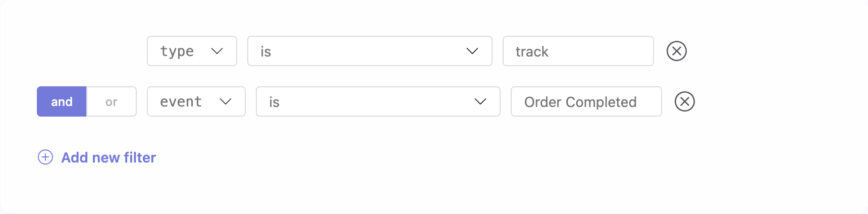Viewport: 868px width, 214px height.
Task: Expand the "is" operator dropdown in type row
Action: 369,51
